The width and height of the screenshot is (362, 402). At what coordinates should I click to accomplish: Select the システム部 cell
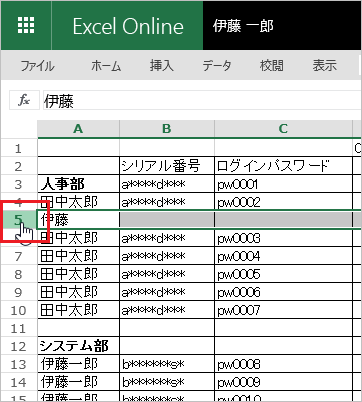[x=78, y=346]
